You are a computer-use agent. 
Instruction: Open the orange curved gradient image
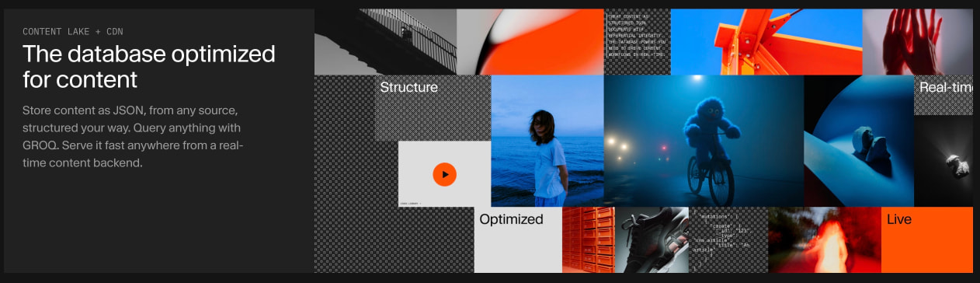click(x=530, y=42)
